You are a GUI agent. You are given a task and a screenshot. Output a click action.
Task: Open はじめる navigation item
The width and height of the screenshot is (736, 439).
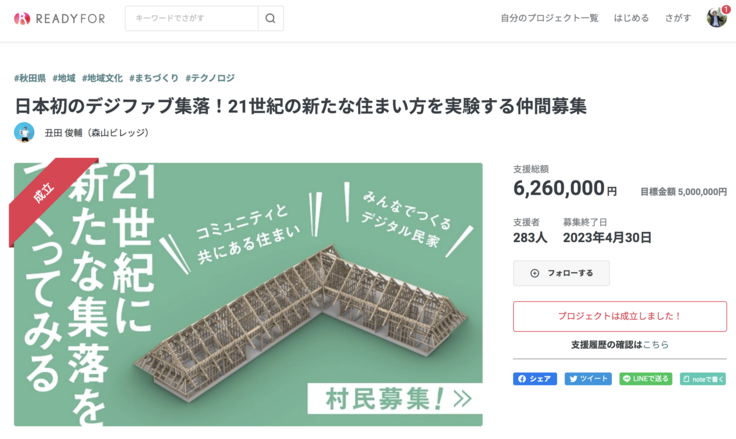[631, 18]
